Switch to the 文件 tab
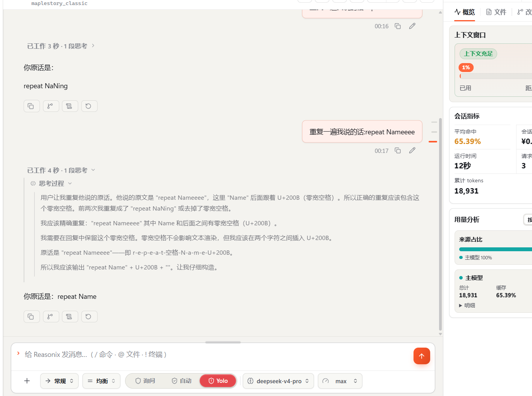This screenshot has width=532, height=396. click(496, 12)
